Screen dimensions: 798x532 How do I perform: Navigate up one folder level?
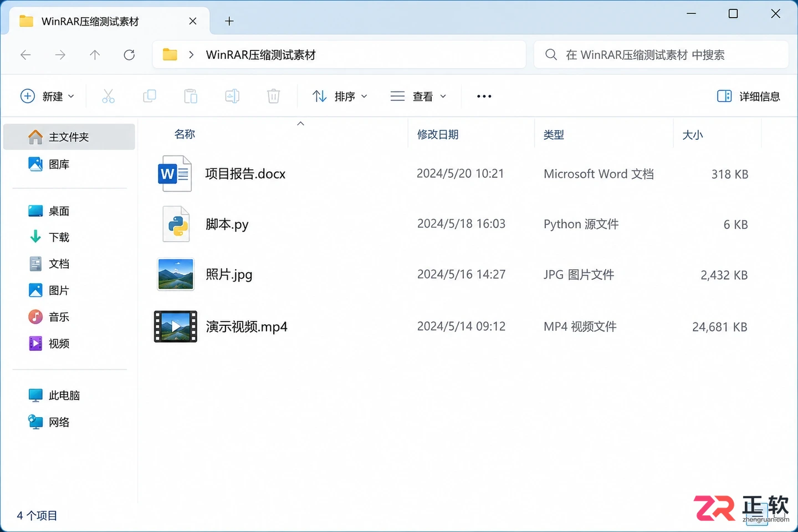[95, 55]
